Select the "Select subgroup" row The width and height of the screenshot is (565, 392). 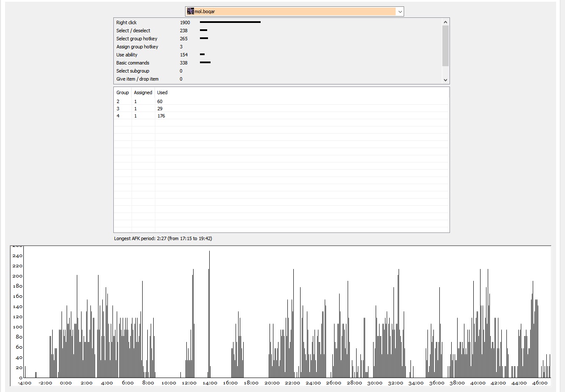(278, 71)
